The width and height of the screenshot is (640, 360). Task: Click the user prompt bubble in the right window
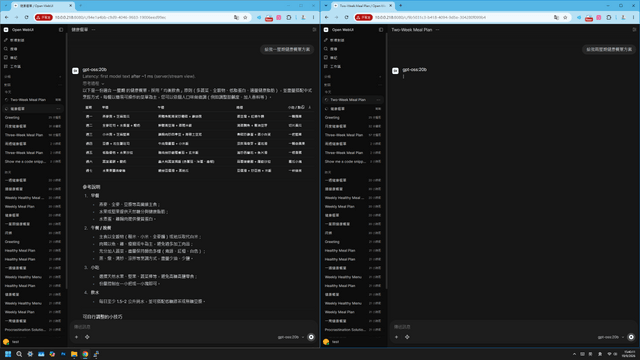(609, 49)
